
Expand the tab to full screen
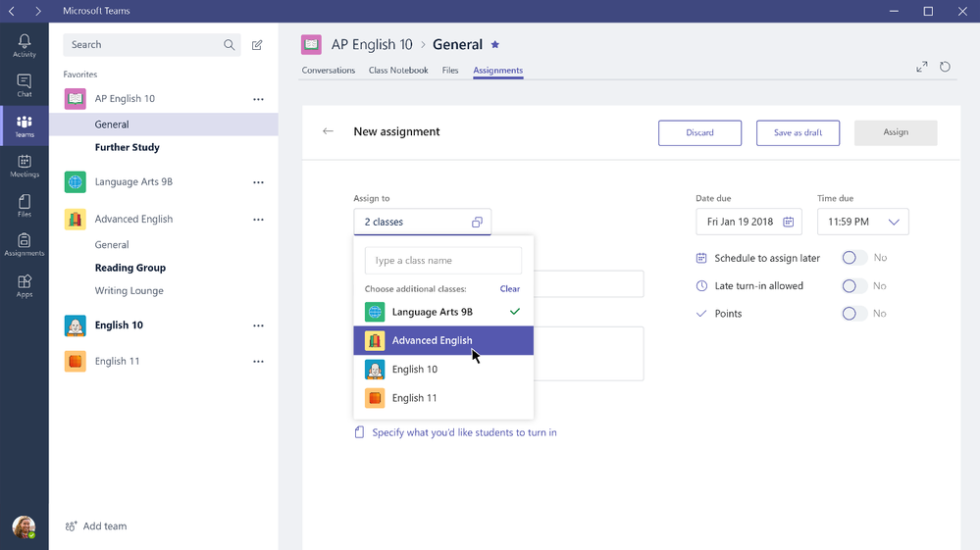(922, 67)
